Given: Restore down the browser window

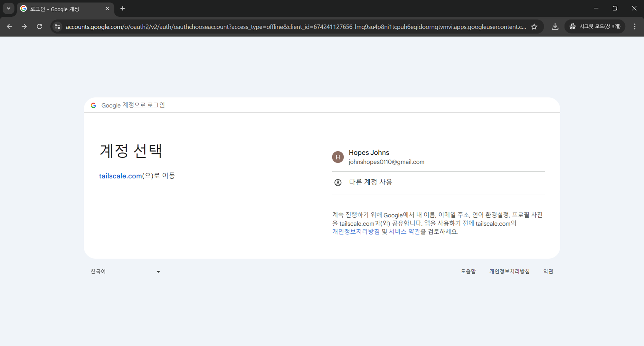Looking at the screenshot, I should (x=615, y=8).
